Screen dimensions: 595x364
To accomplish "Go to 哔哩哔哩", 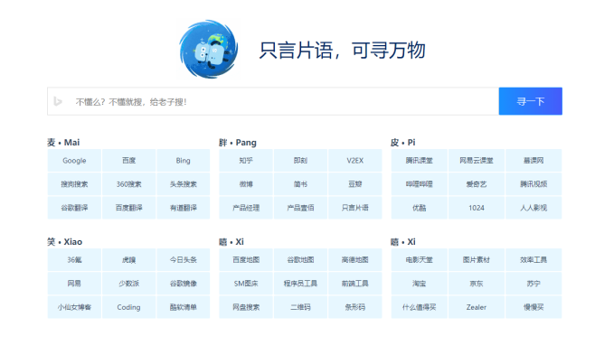I will click(x=420, y=184).
